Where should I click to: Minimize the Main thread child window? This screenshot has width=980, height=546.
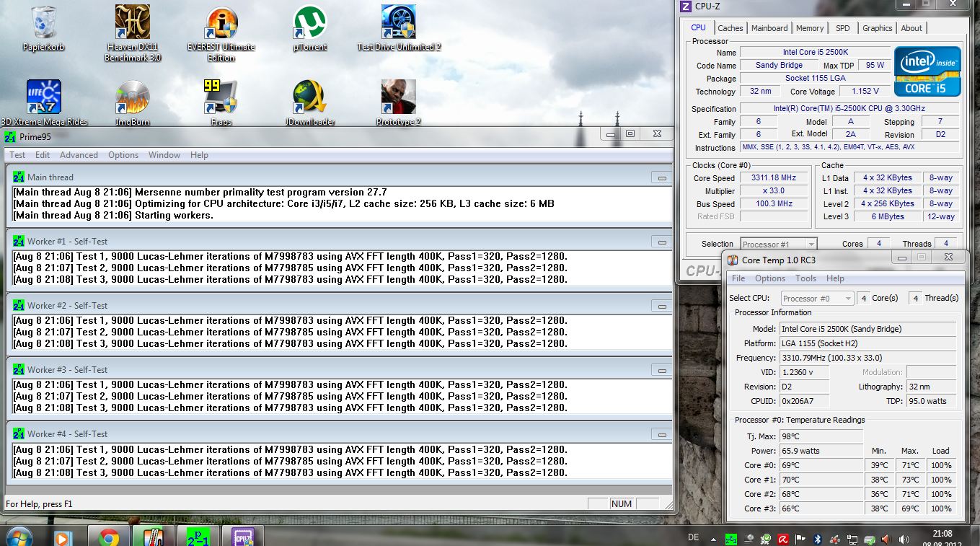(x=661, y=177)
